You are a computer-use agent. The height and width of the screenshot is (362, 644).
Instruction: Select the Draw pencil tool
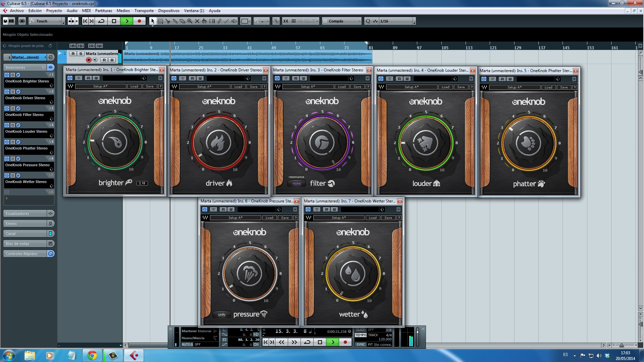click(219, 21)
